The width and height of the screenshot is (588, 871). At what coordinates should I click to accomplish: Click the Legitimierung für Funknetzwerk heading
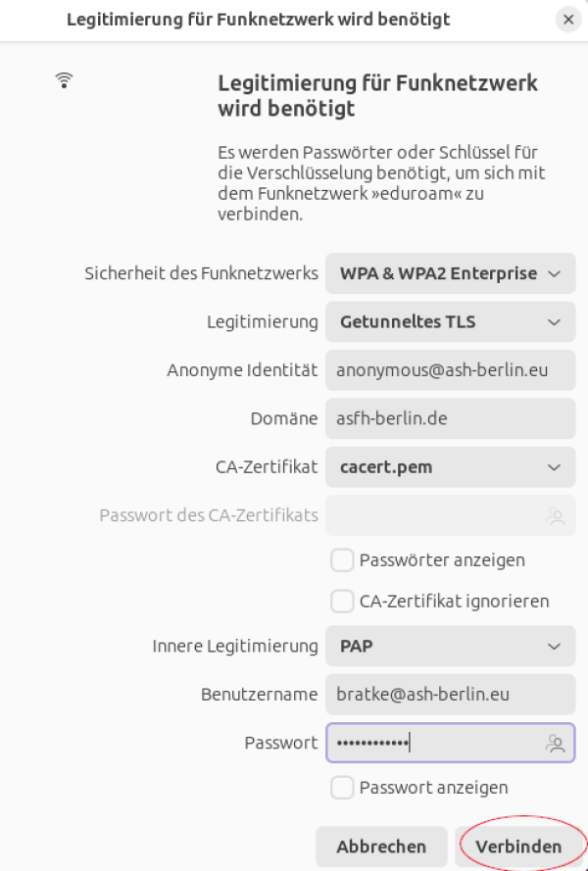[377, 95]
